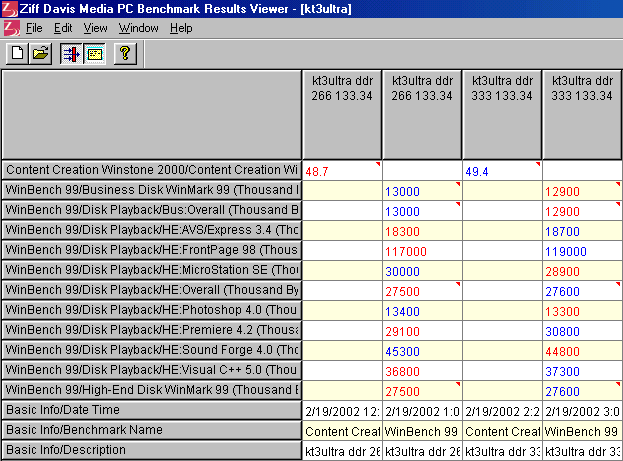Screen dimensions: 623x461
Task: Click the 44800 Sound Forge cell
Action: coord(582,351)
